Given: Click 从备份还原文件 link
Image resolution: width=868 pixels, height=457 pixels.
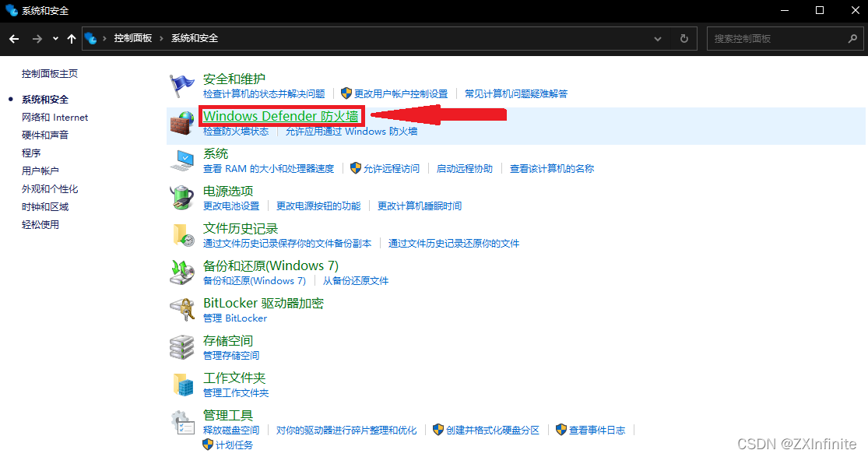Looking at the screenshot, I should (356, 281).
